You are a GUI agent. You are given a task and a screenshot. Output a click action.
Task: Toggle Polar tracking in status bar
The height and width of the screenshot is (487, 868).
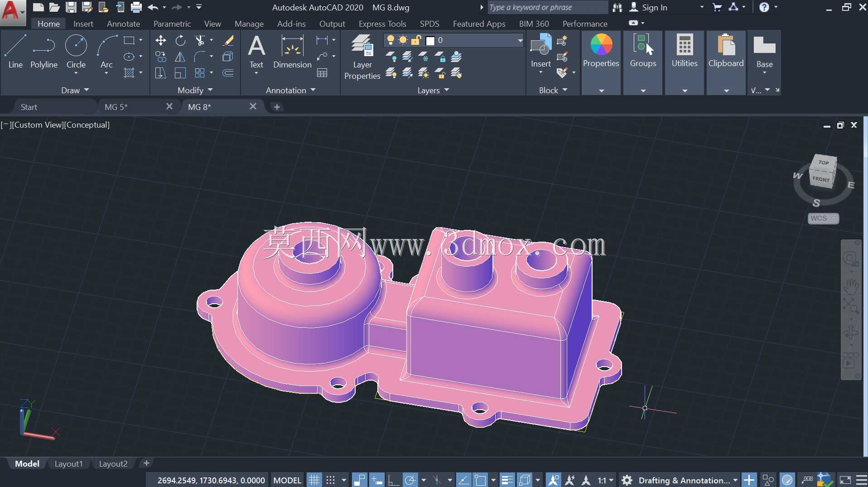pyautogui.click(x=410, y=480)
